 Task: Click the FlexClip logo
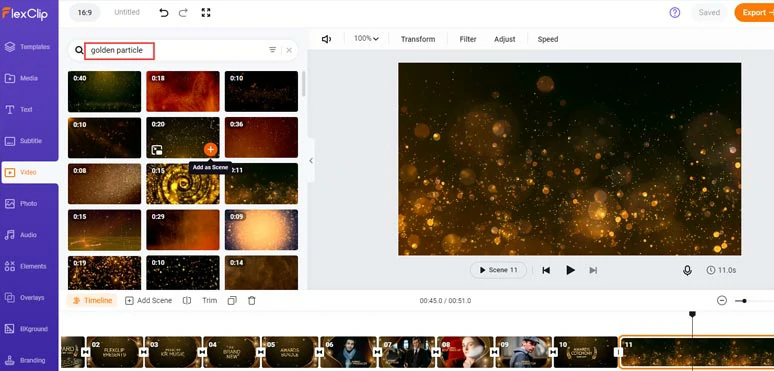[25, 13]
